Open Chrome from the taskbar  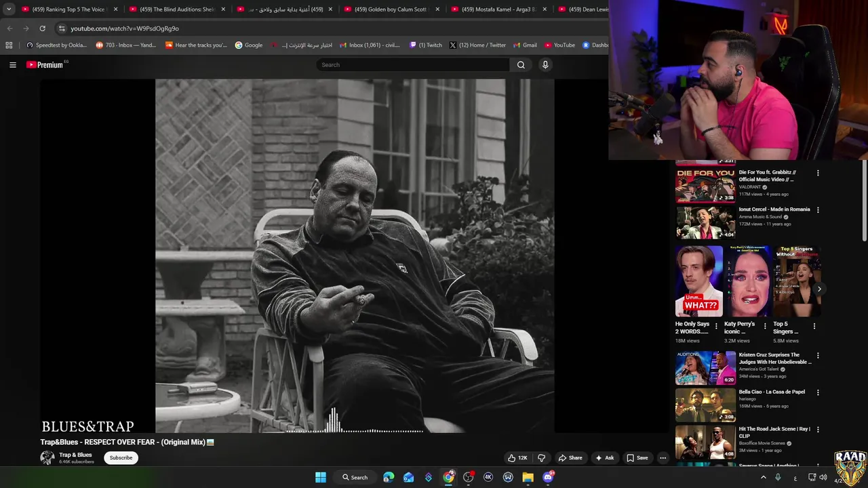(x=449, y=477)
